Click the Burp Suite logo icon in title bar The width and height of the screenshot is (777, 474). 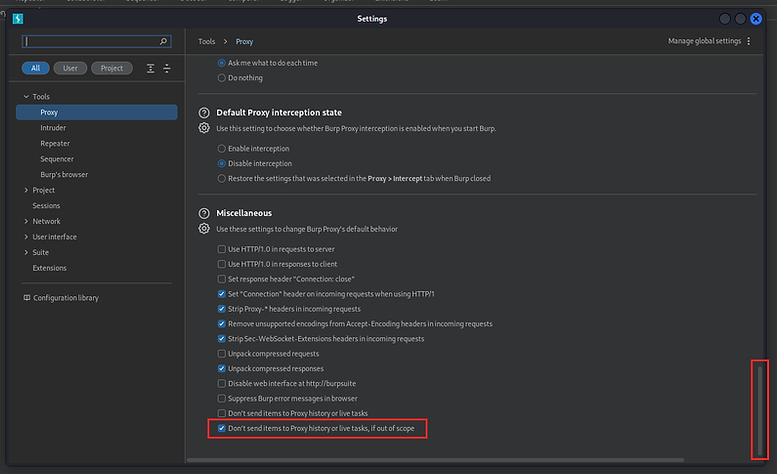(18, 19)
